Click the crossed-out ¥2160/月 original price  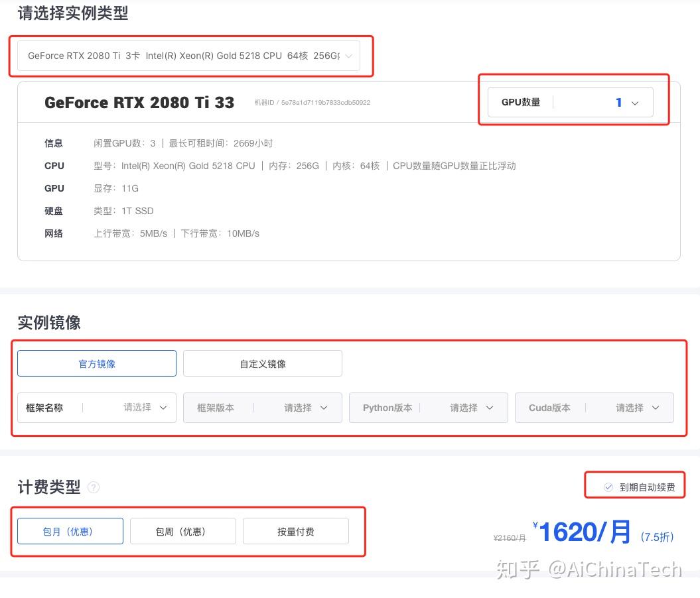[510, 538]
